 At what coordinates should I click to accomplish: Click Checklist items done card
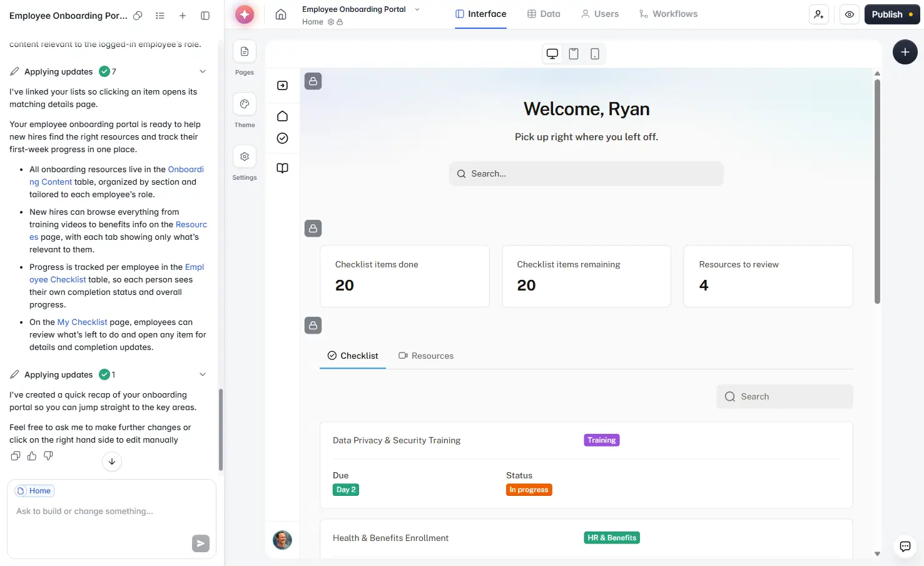(x=405, y=276)
